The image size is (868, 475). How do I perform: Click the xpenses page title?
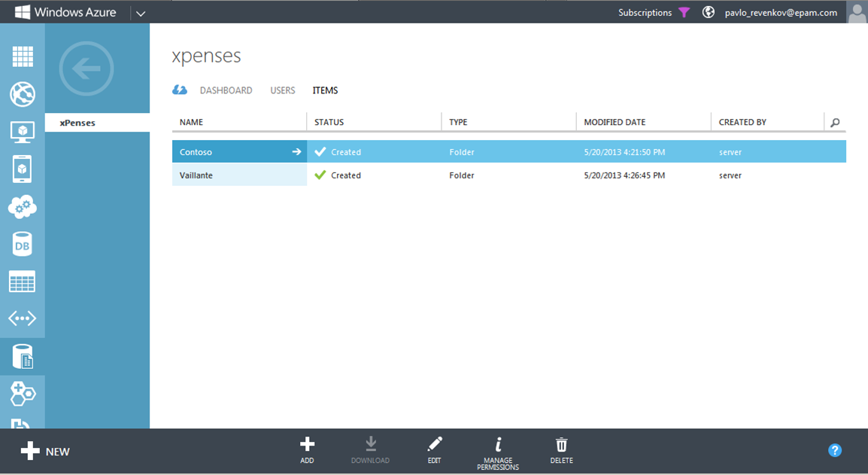click(207, 56)
